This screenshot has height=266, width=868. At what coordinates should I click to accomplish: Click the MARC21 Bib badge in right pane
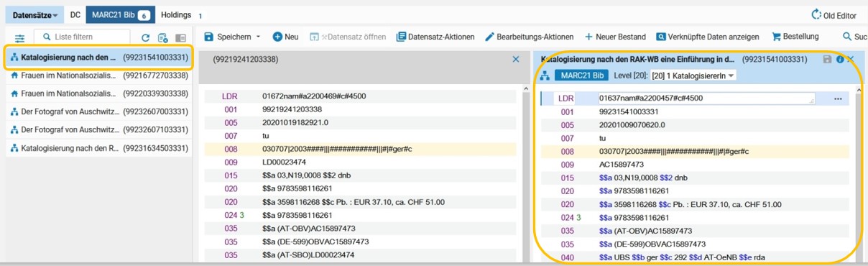[x=581, y=75]
